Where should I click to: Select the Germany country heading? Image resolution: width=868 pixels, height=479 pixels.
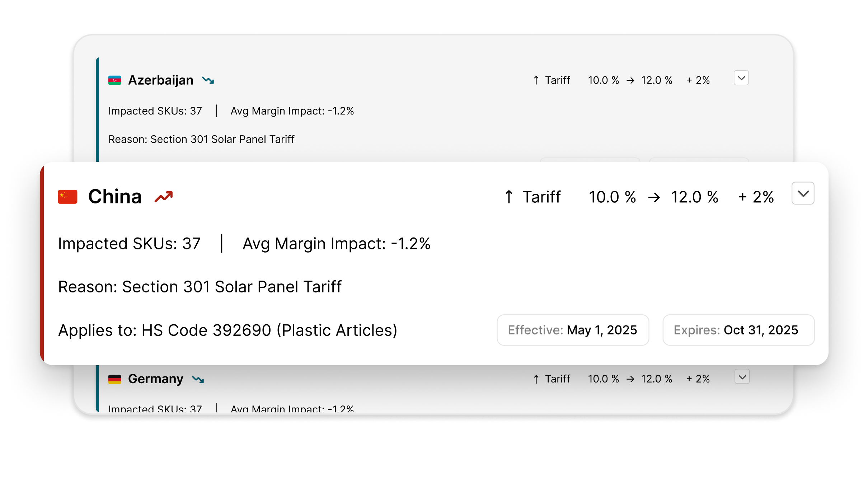tap(156, 379)
